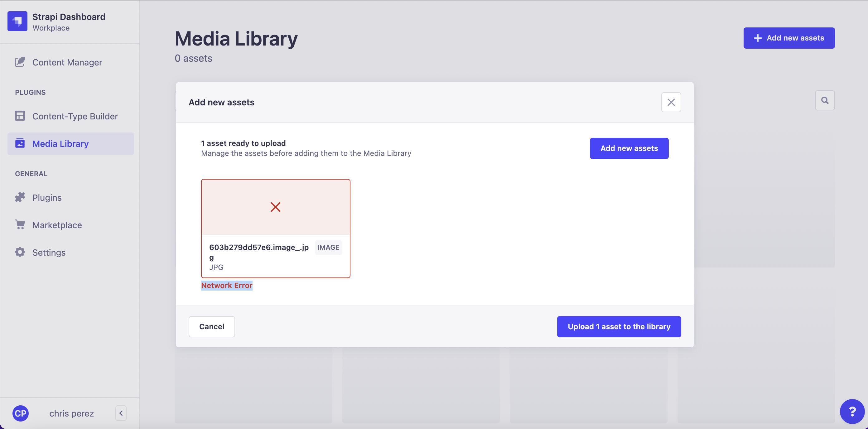The height and width of the screenshot is (429, 868).
Task: Click the Media Library page heading
Action: click(x=236, y=39)
